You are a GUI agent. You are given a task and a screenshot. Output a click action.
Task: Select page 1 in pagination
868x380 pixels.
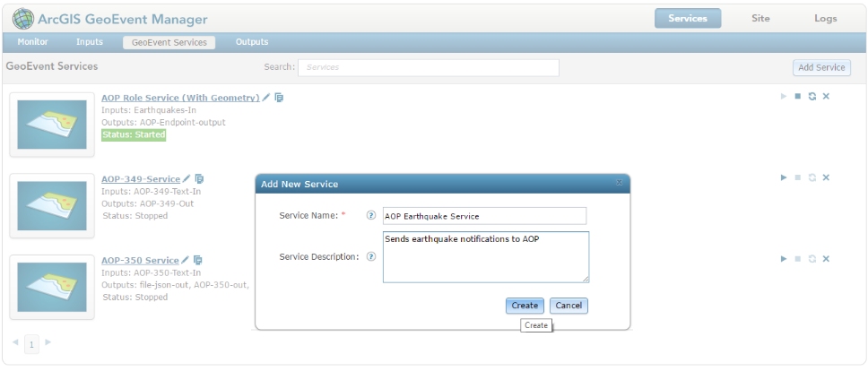(31, 345)
